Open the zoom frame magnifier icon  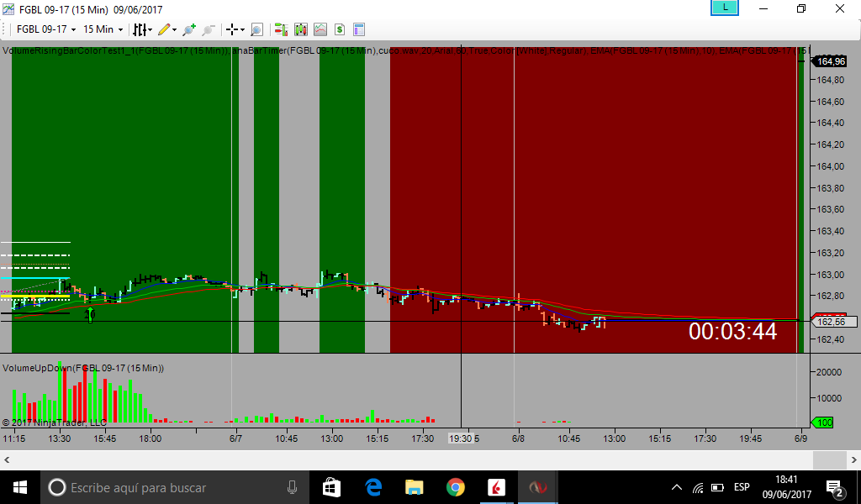coord(256,29)
